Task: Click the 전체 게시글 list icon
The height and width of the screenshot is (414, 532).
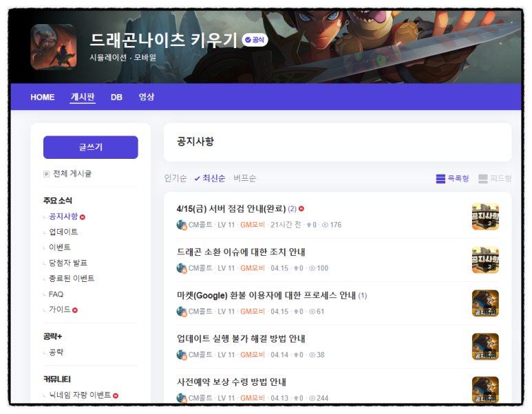Action: click(47, 174)
